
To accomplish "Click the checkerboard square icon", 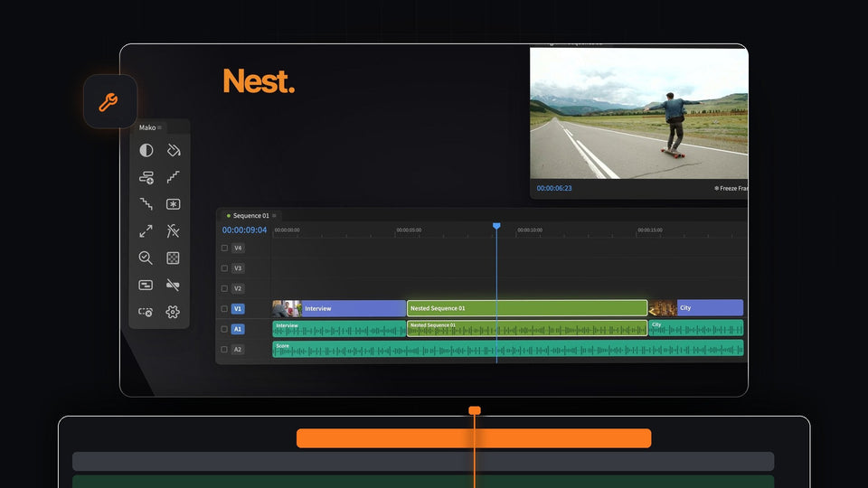I will pos(173,258).
